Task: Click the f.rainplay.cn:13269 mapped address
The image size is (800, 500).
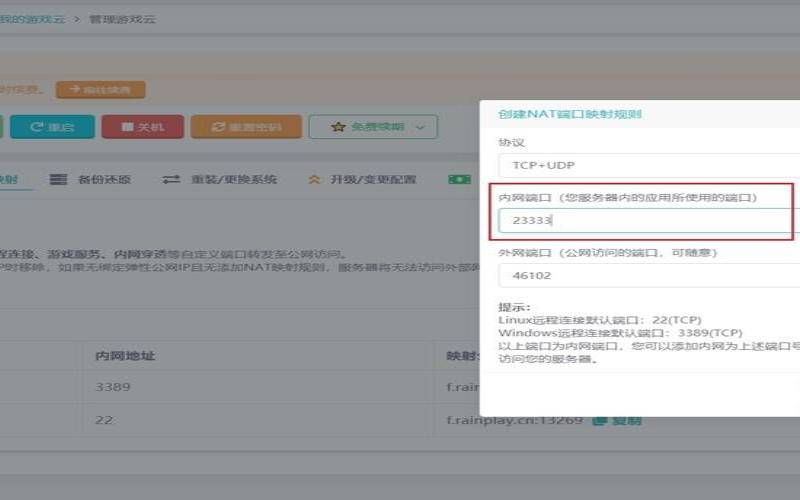Action: click(515, 420)
